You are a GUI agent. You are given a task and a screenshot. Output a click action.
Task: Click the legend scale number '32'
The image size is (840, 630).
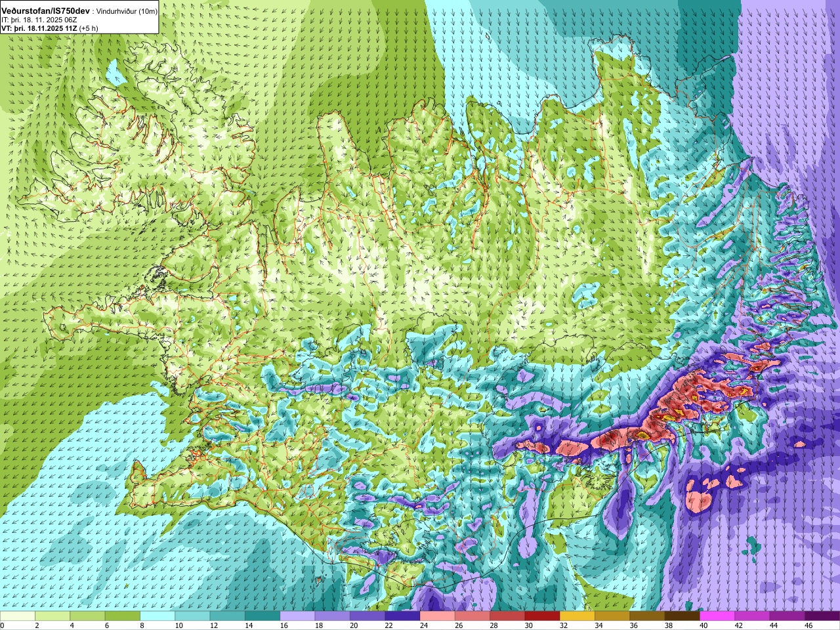pyautogui.click(x=564, y=625)
